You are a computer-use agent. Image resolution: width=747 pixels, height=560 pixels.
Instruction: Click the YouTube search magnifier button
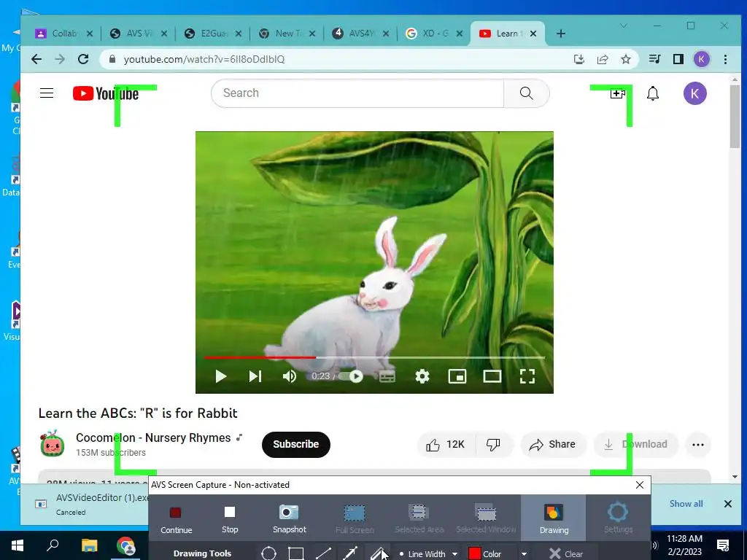click(x=527, y=93)
